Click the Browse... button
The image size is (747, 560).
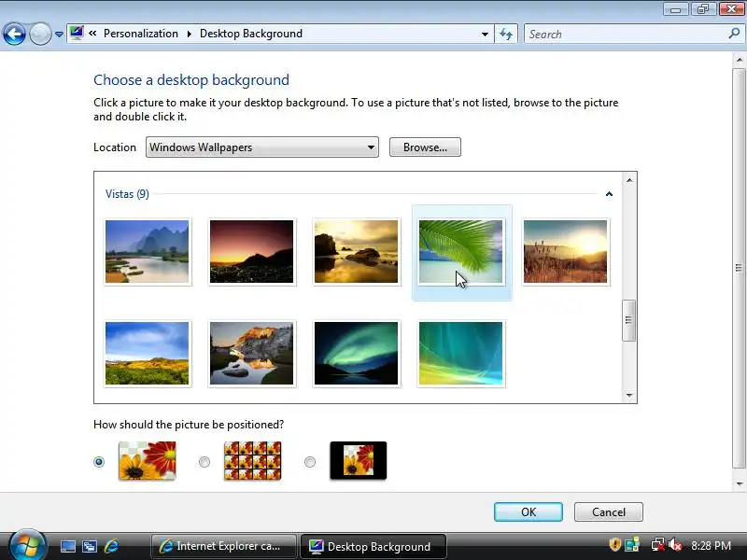[x=425, y=147]
